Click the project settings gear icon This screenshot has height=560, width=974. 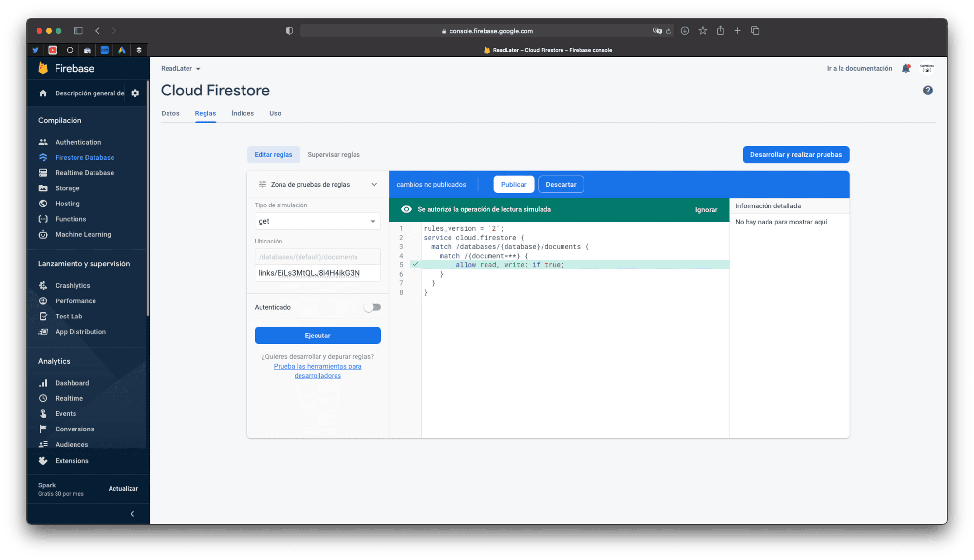[135, 93]
